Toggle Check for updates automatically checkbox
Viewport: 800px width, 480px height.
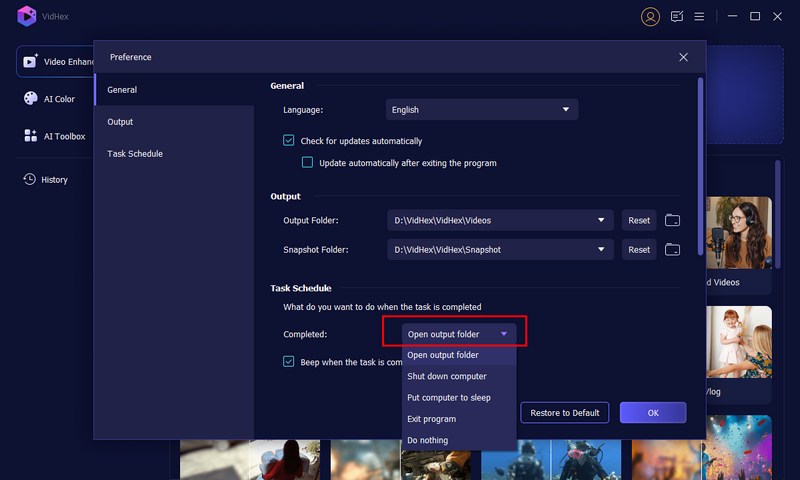pyautogui.click(x=289, y=141)
